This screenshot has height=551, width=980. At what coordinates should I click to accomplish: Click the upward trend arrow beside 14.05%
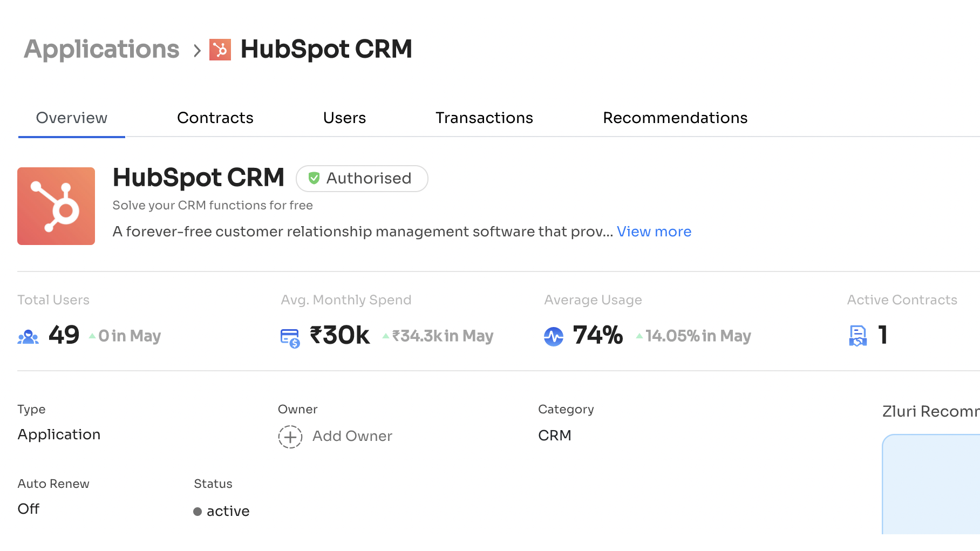click(x=639, y=337)
